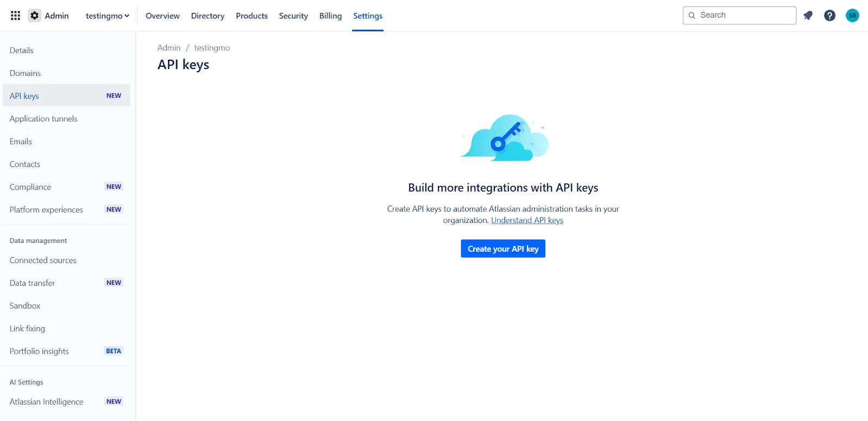
Task: Click the Admin product name text
Action: coord(56,16)
